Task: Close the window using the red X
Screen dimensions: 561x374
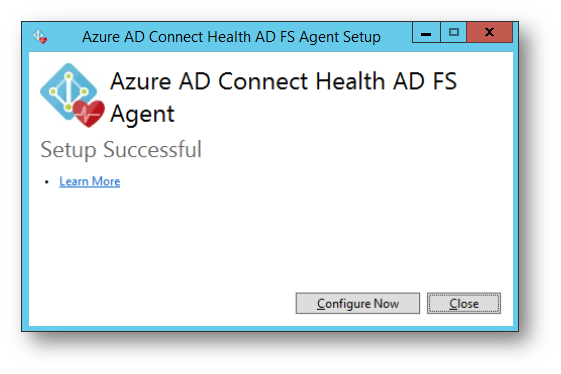Action: pyautogui.click(x=489, y=33)
